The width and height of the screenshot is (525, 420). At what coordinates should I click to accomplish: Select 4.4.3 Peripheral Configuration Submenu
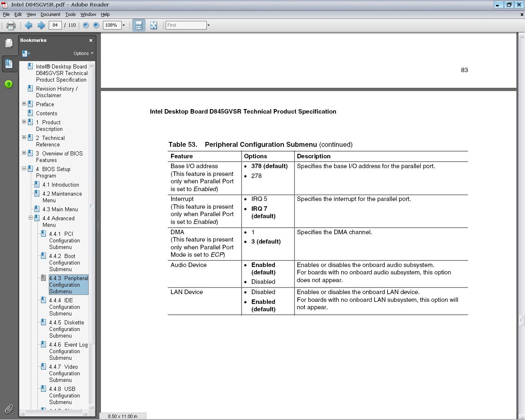coord(68,285)
